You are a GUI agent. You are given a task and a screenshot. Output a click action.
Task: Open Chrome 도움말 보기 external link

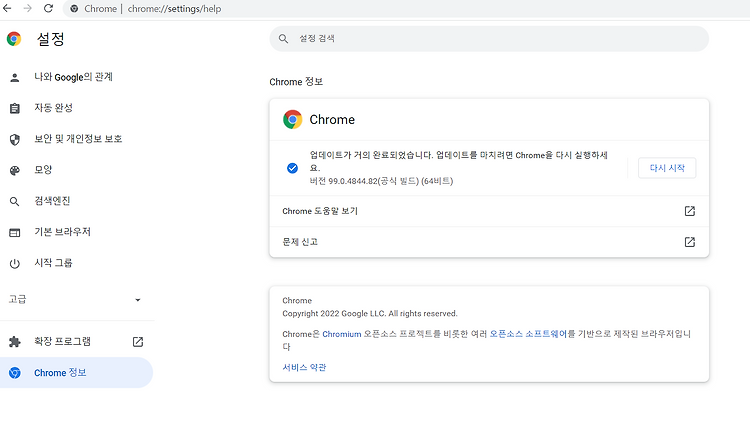(689, 211)
